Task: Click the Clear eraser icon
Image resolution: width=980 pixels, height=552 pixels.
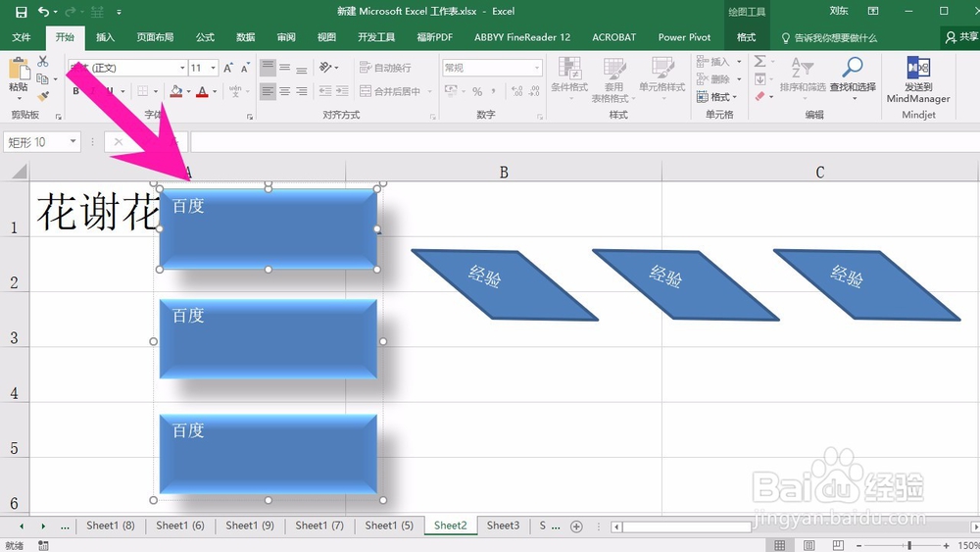Action: coord(760,96)
